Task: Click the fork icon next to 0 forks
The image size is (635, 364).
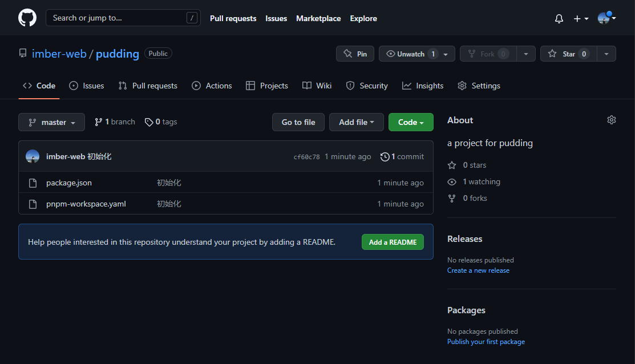Action: pos(451,199)
